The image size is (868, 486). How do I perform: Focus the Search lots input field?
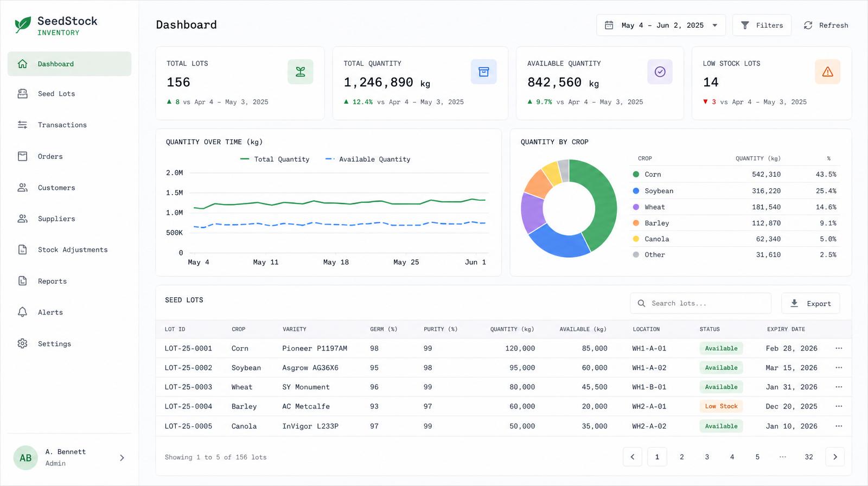700,304
